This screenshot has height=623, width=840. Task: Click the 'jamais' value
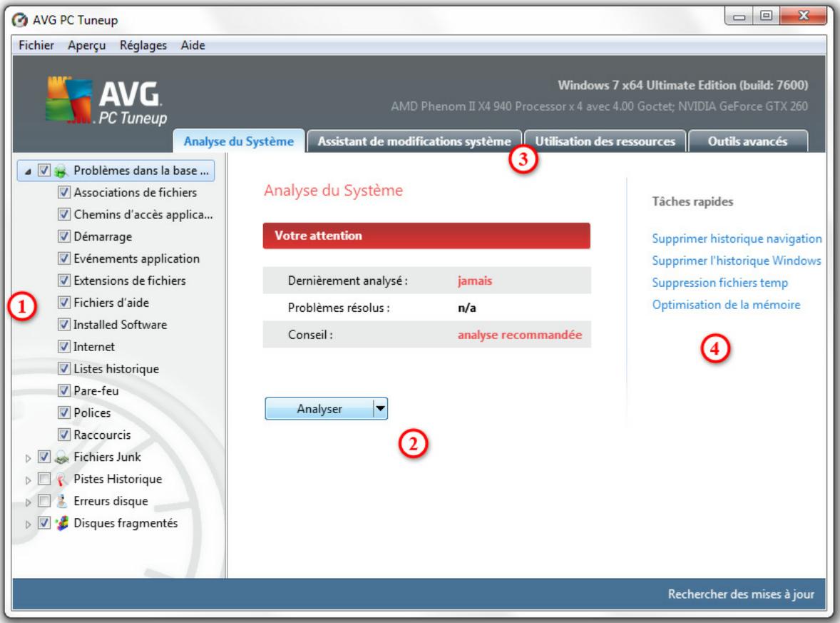coord(475,280)
